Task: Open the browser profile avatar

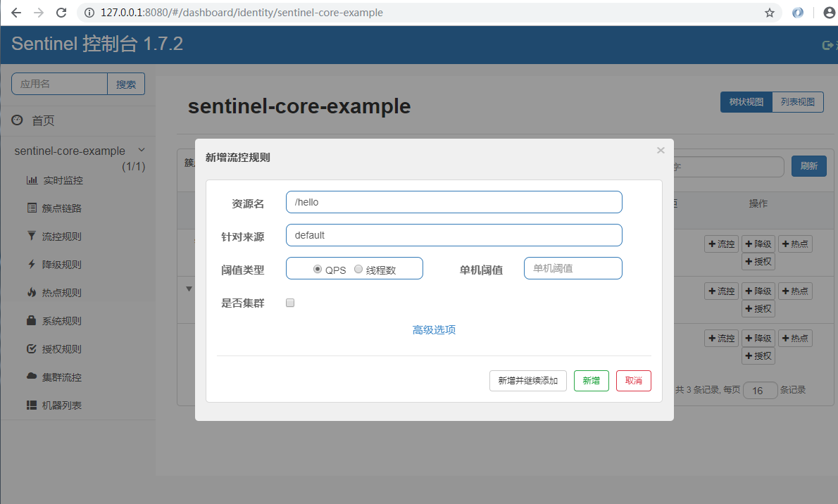Action: tap(830, 12)
